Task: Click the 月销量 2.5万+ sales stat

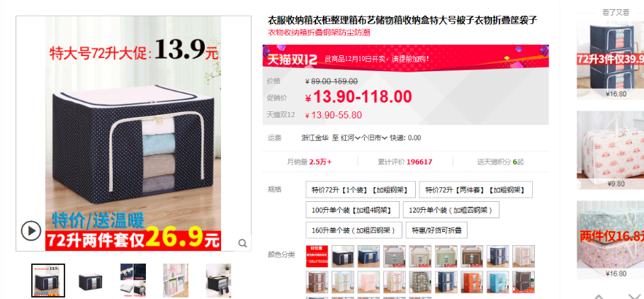Action: [310, 162]
